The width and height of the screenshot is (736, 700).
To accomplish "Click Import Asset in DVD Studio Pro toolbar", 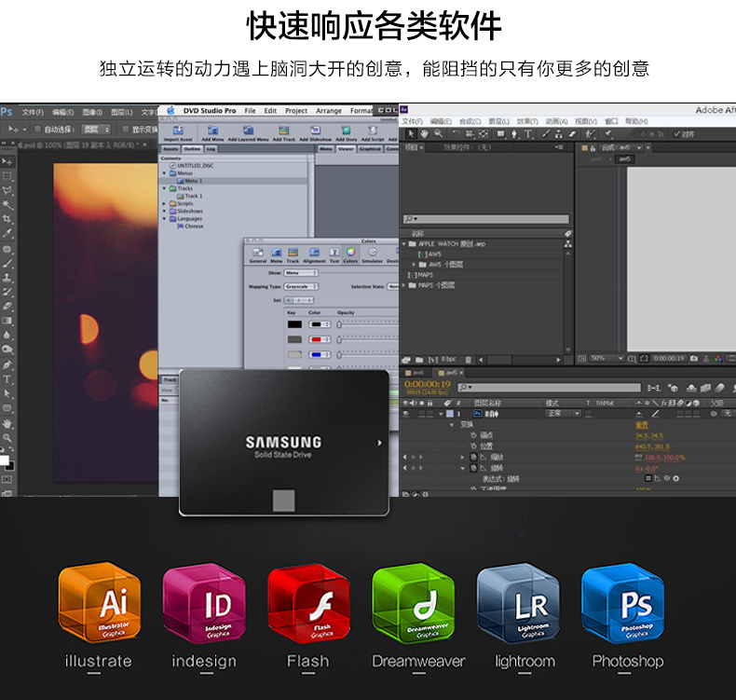I will [177, 133].
